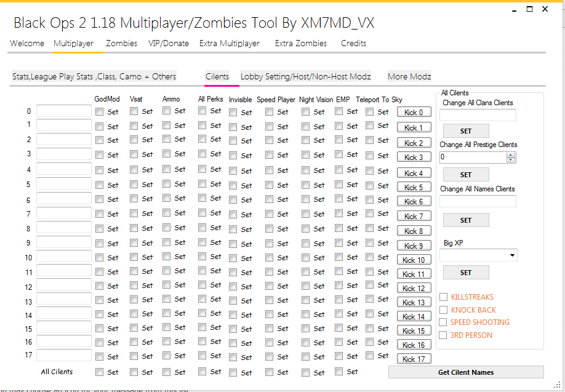This screenshot has height=392, width=565.
Task: Open the Zombies tab
Action: click(x=121, y=43)
